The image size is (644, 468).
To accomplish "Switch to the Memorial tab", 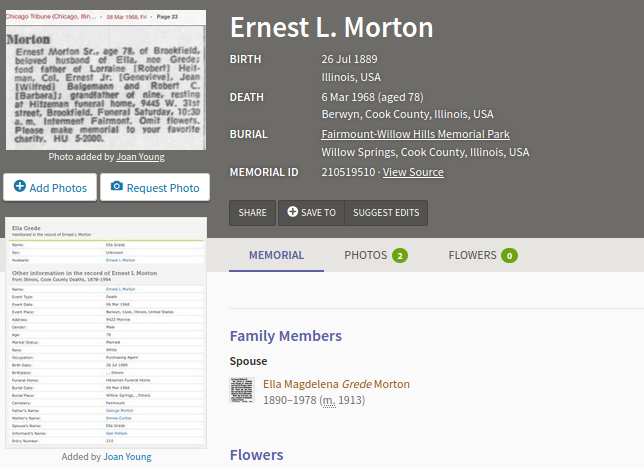I will [x=276, y=255].
